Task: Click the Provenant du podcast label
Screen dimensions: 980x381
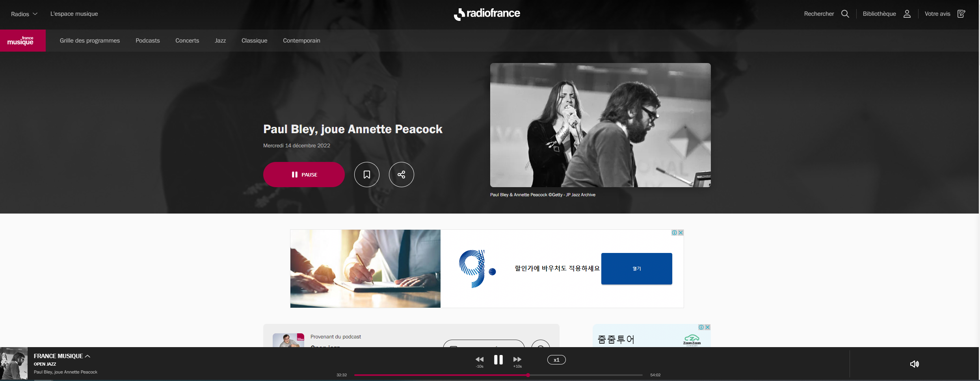Action: [x=336, y=336]
